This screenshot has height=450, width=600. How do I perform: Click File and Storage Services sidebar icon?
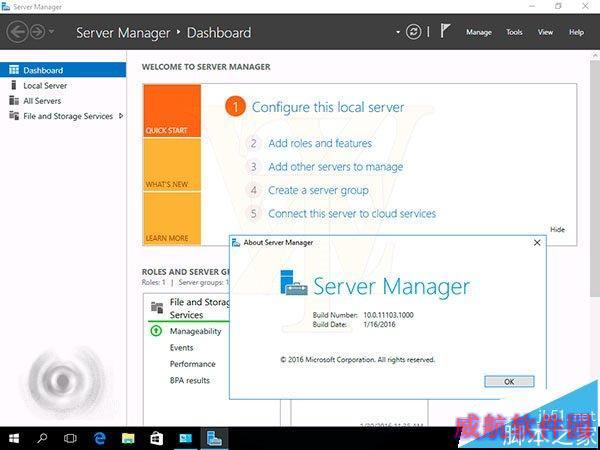click(x=14, y=116)
